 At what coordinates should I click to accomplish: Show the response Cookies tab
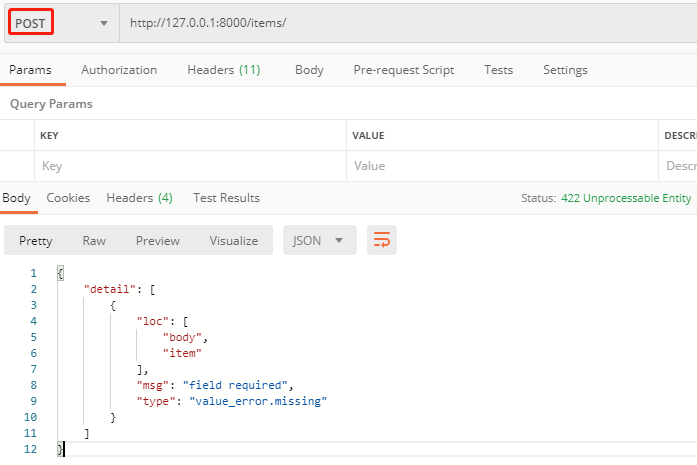pos(68,198)
